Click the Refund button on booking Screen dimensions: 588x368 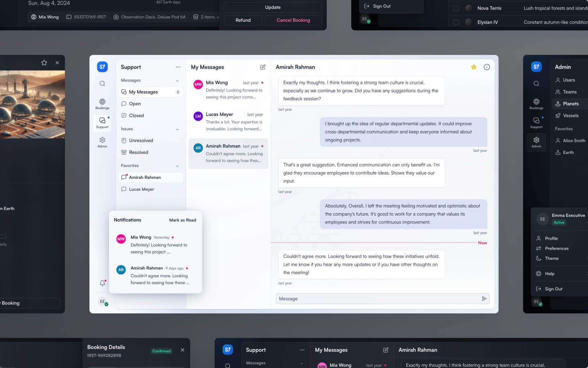click(x=243, y=20)
